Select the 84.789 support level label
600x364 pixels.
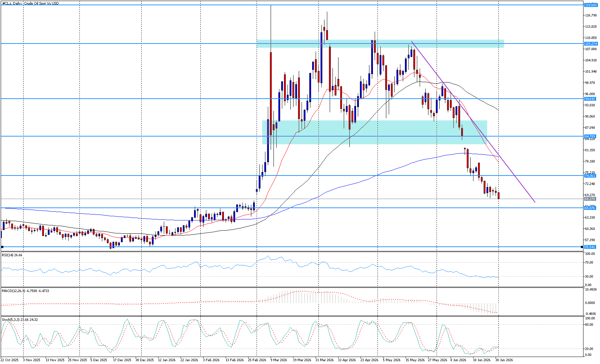(591, 136)
